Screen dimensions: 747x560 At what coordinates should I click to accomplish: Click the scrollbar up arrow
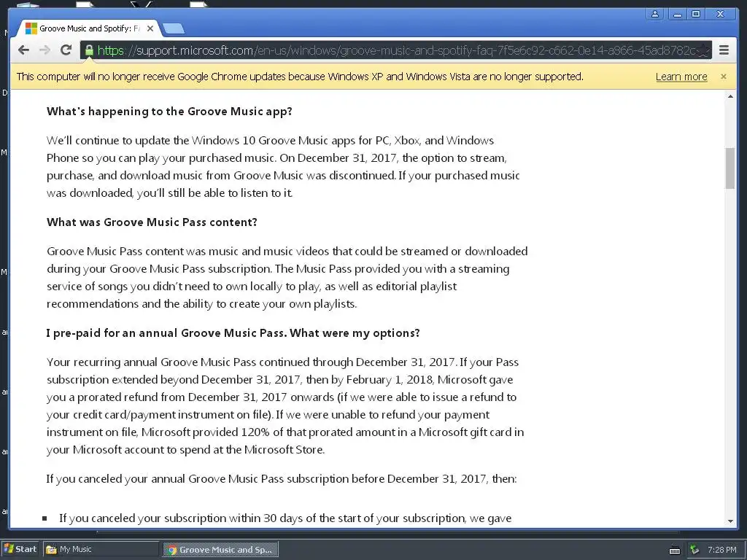(x=729, y=97)
